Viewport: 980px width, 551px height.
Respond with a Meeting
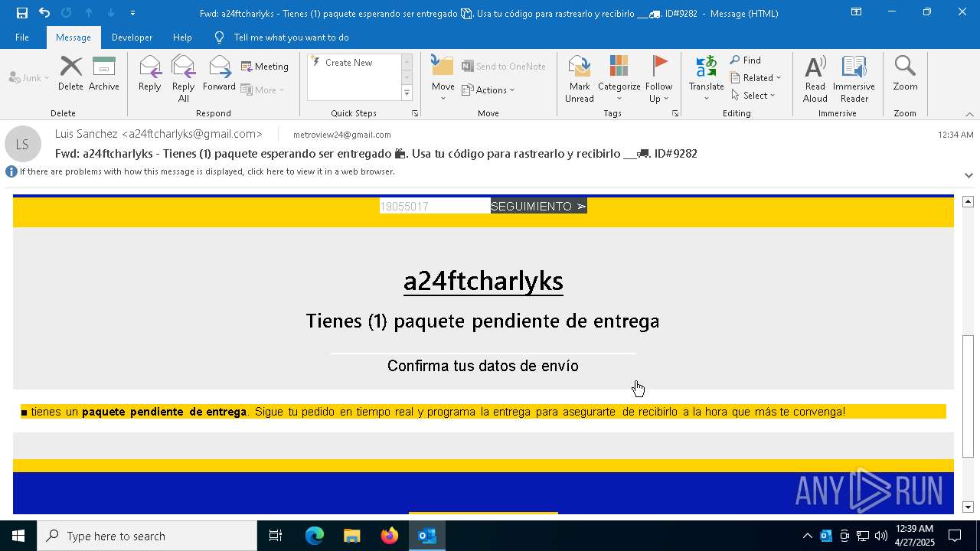click(265, 67)
